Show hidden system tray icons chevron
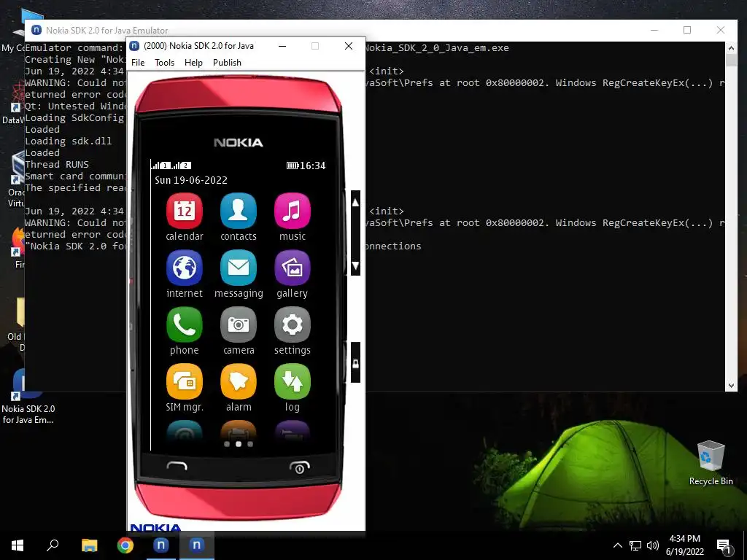Image resolution: width=747 pixels, height=560 pixels. (617, 545)
